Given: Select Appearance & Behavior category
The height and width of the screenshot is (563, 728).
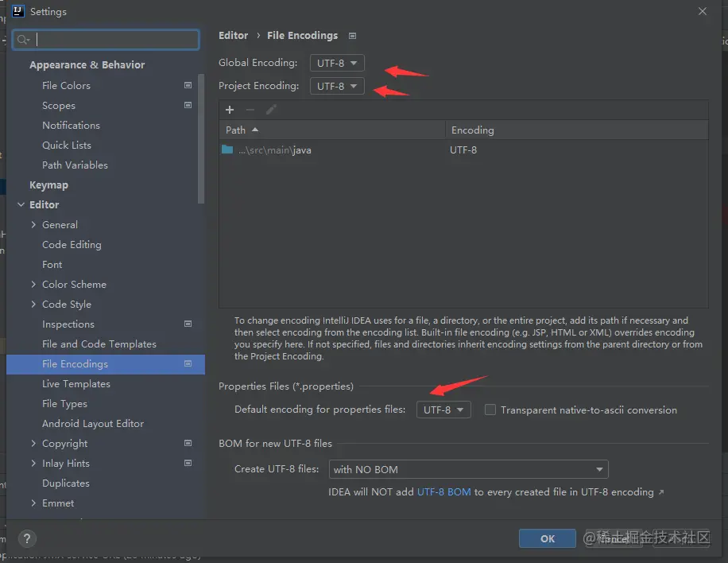Looking at the screenshot, I should point(87,64).
